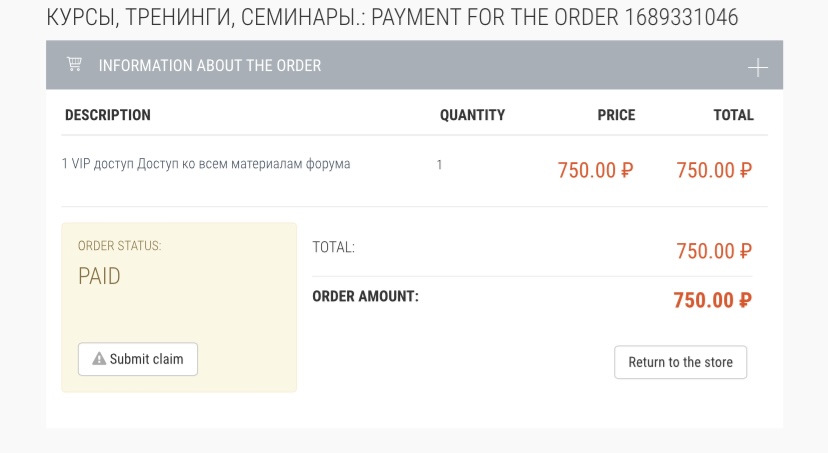The image size is (828, 453).
Task: Click the ORDER STATUS label
Action: [x=119, y=246]
